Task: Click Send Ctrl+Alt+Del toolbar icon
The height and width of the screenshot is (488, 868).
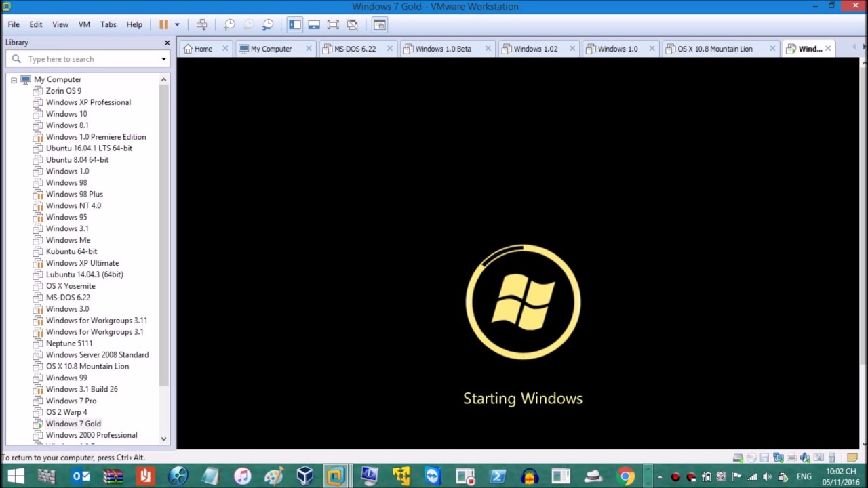Action: [201, 24]
